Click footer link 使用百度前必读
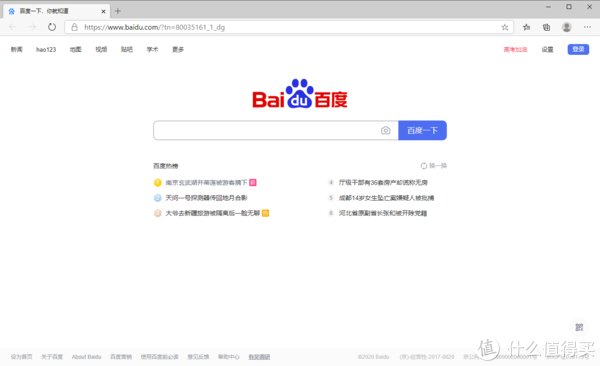600x366 pixels. (x=160, y=357)
